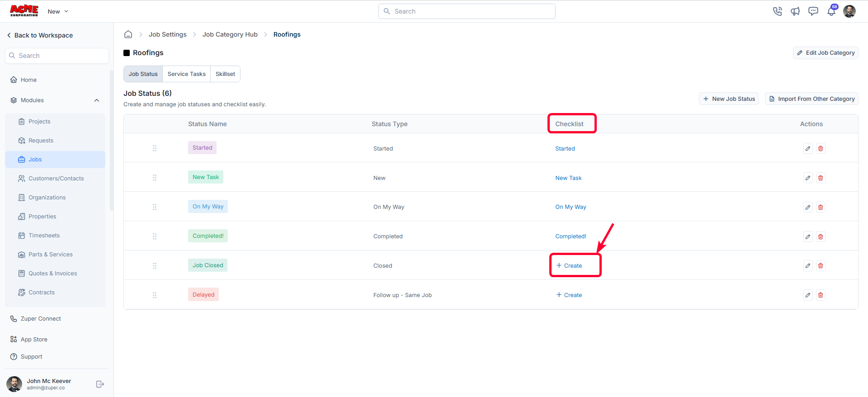The width and height of the screenshot is (868, 397).
Task: Click the sidebar vertical scrollbar
Action: pyautogui.click(x=112, y=140)
